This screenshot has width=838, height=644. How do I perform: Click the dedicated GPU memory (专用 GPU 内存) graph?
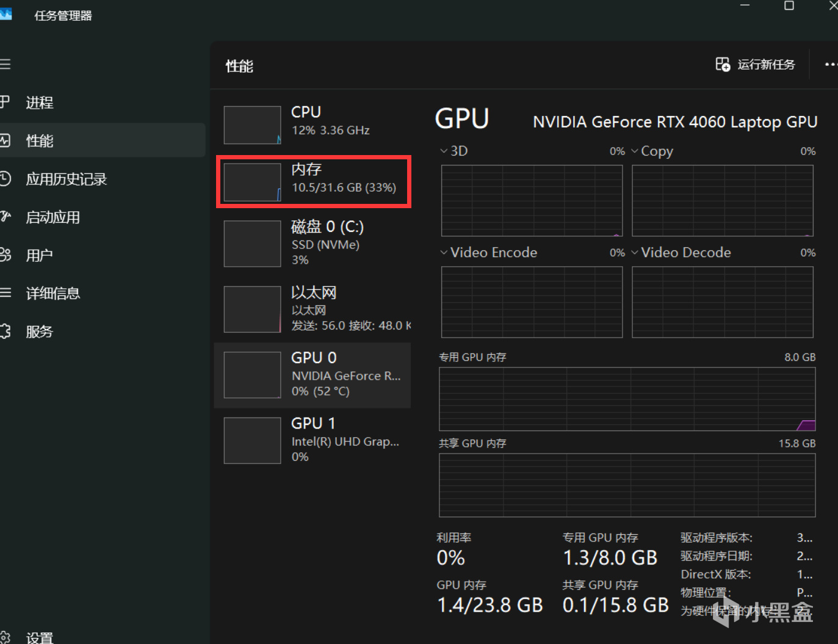pyautogui.click(x=627, y=399)
